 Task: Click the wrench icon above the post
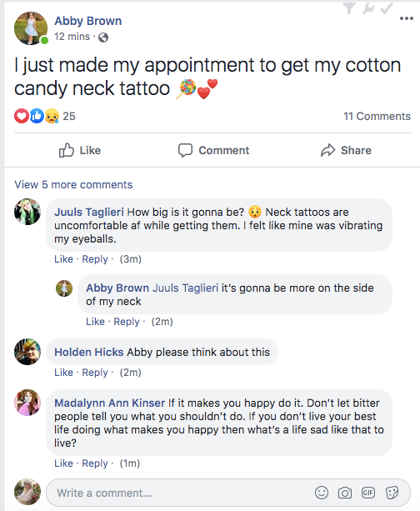tap(368, 8)
